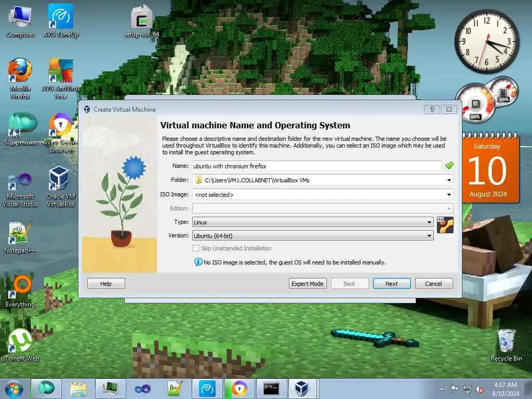Click the Action Center flag tray icon

(454, 390)
